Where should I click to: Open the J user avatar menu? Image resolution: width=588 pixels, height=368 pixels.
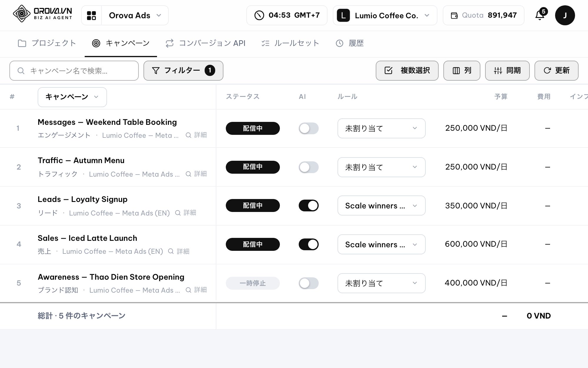tap(565, 15)
